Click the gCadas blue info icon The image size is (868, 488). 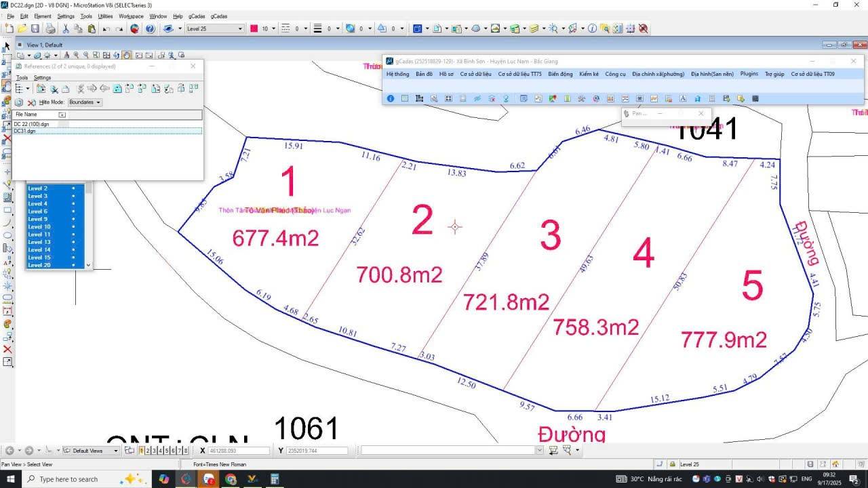[391, 98]
